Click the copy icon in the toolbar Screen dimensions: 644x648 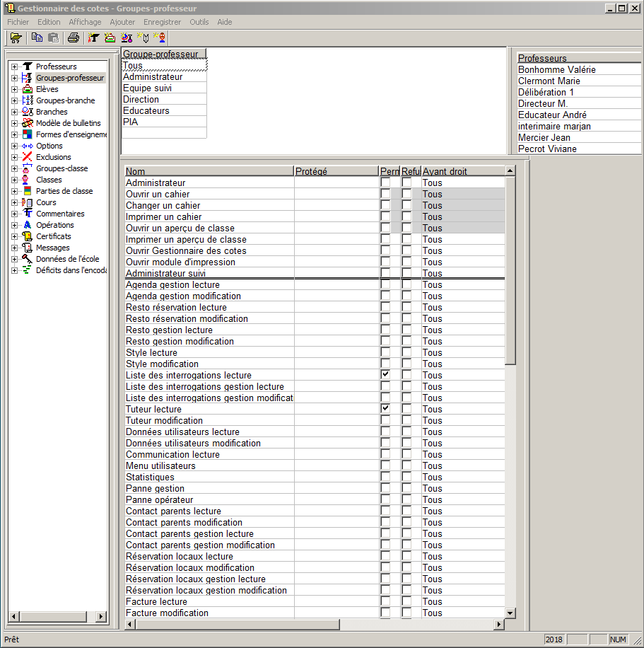[x=37, y=37]
